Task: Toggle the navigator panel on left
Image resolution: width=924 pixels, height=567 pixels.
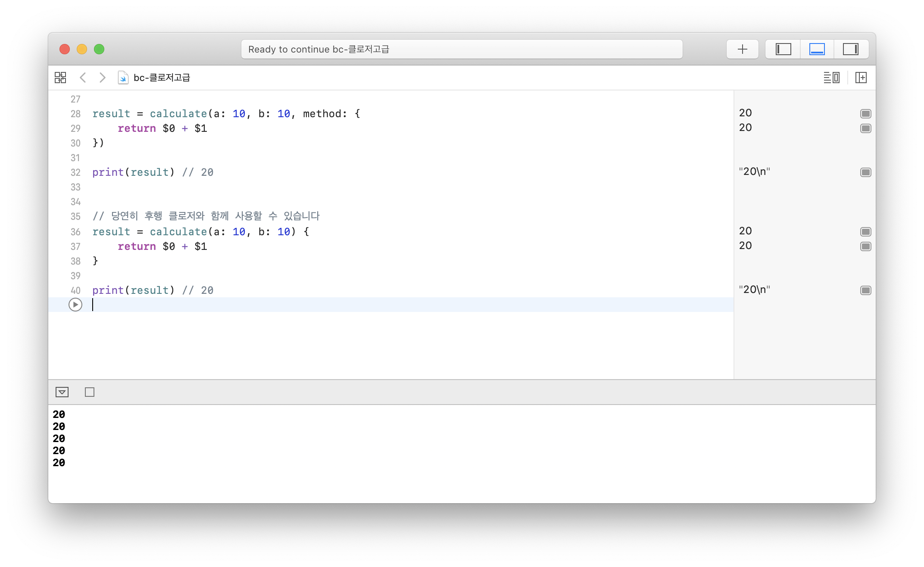Action: pos(783,49)
